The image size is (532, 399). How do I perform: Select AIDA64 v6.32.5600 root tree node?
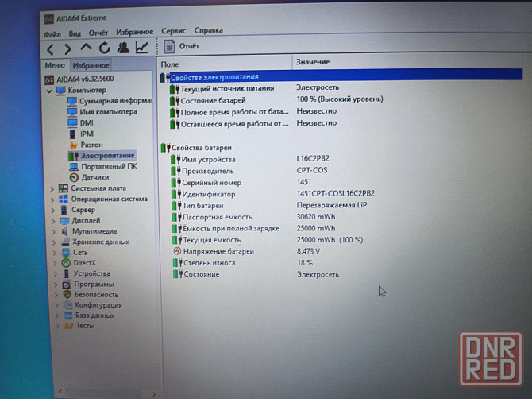click(79, 79)
